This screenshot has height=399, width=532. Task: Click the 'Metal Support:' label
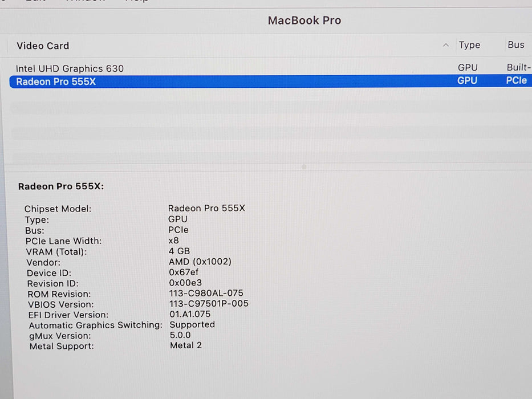(62, 346)
